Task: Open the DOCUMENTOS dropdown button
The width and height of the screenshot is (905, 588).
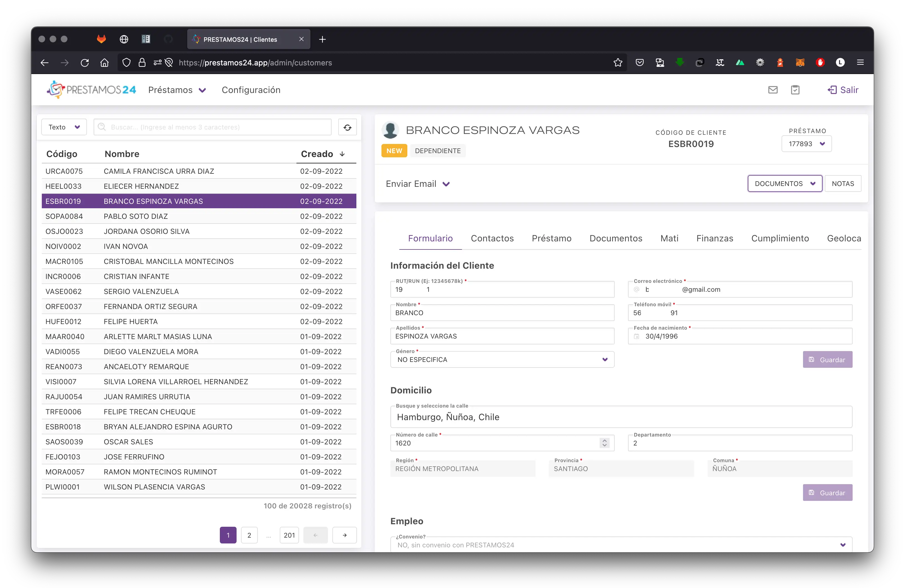Action: pos(785,184)
